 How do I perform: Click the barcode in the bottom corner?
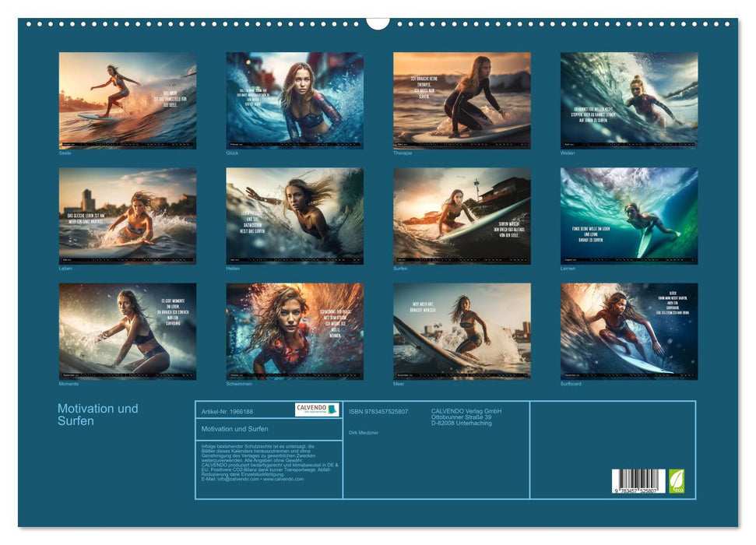pyautogui.click(x=638, y=480)
